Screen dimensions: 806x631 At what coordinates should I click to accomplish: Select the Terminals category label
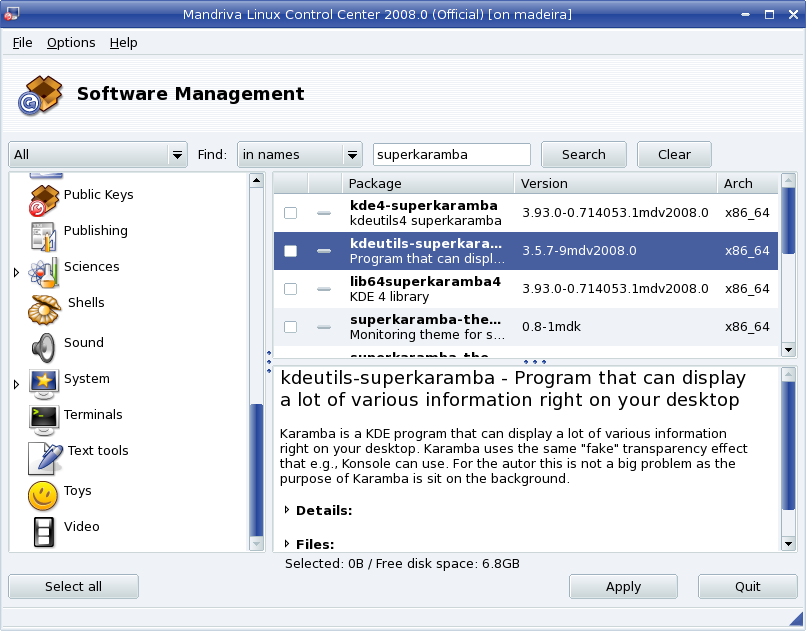93,415
